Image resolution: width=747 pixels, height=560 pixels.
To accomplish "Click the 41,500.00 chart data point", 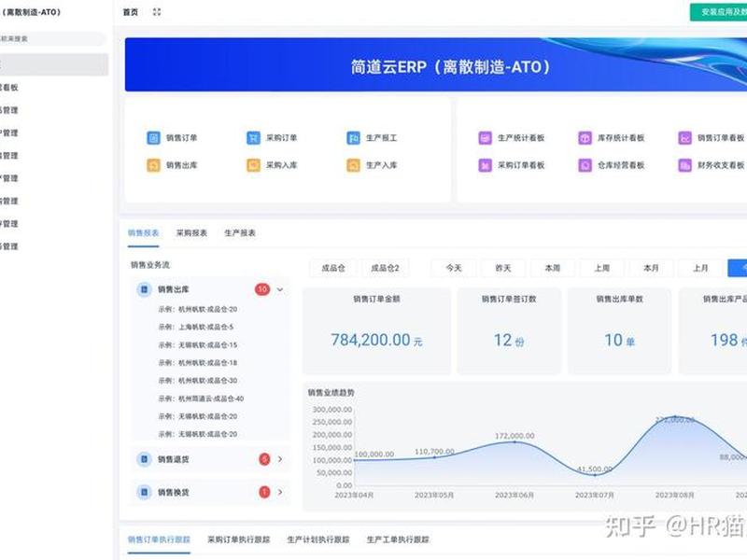I will pyautogui.click(x=595, y=475).
